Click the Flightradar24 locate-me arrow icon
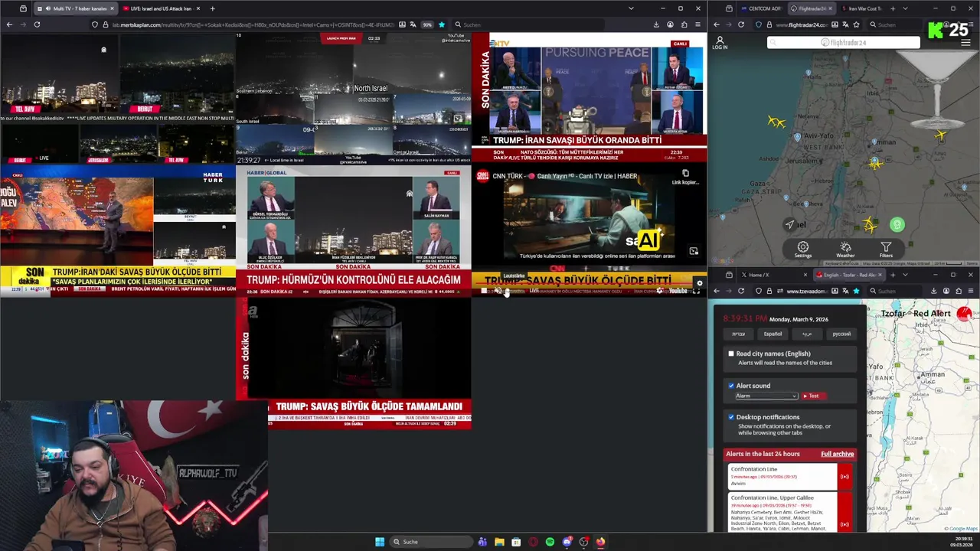This screenshot has height=551, width=980. coord(789,224)
